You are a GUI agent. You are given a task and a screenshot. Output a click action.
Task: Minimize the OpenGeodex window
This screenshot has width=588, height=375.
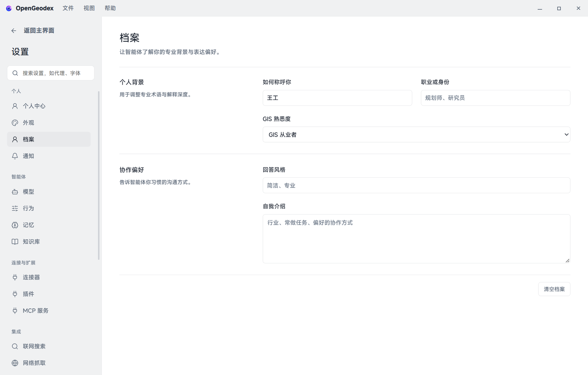tap(540, 8)
